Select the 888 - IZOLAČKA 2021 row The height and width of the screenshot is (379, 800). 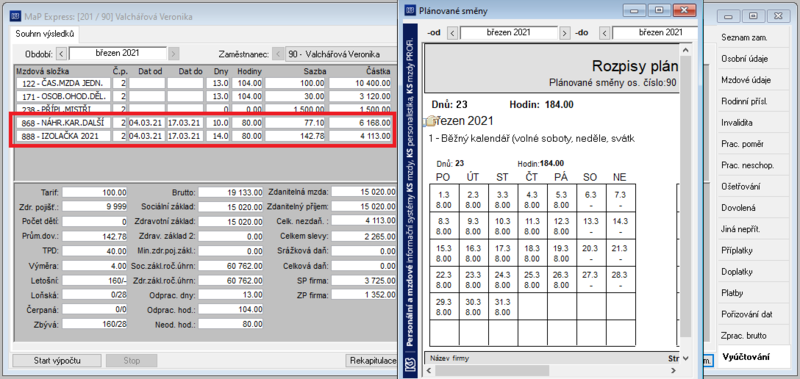point(204,136)
